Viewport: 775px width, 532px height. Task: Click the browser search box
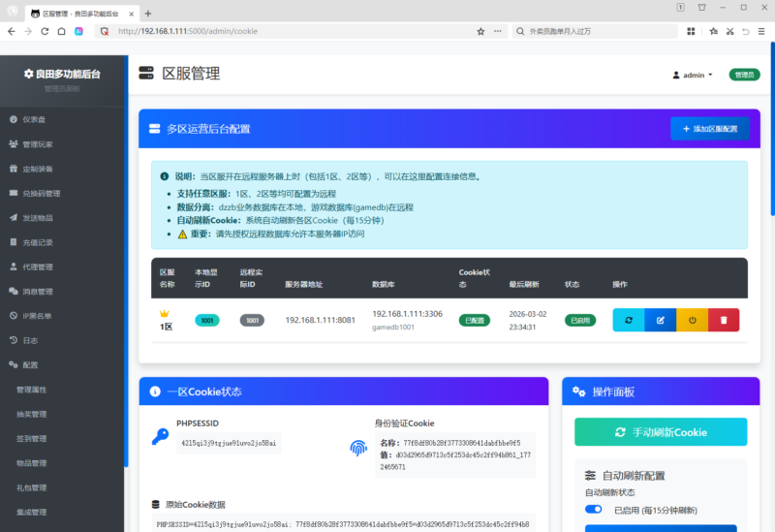(x=595, y=31)
